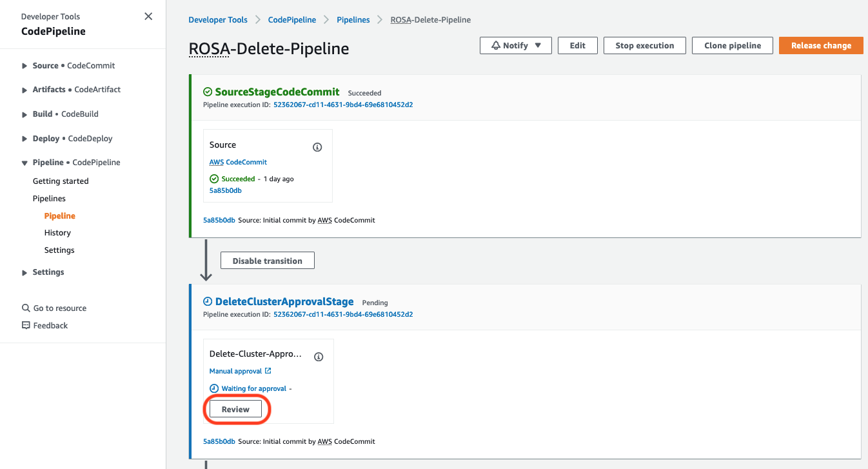Select Pipeline under Pipelines in sidebar
The height and width of the screenshot is (469, 868).
[x=60, y=216]
